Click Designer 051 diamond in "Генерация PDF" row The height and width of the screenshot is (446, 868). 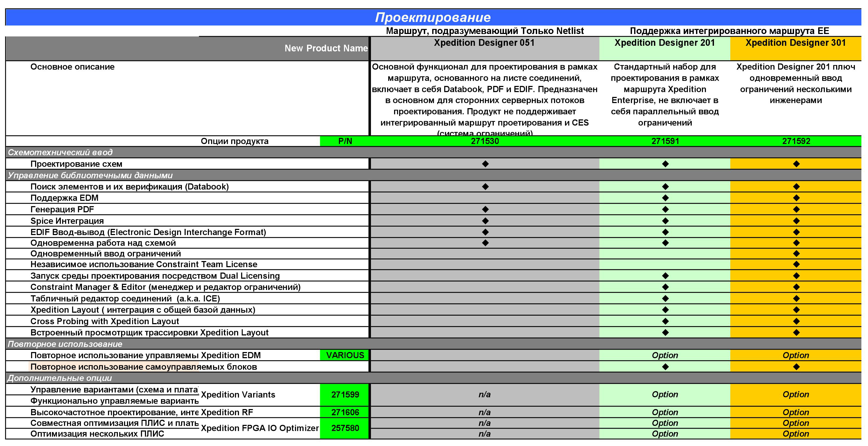click(x=485, y=209)
